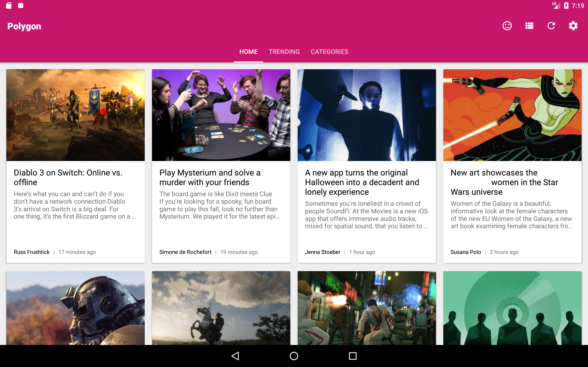Viewport: 588px width, 367px height.
Task: Tap the Halloween app article thumbnail
Action: 366,115
